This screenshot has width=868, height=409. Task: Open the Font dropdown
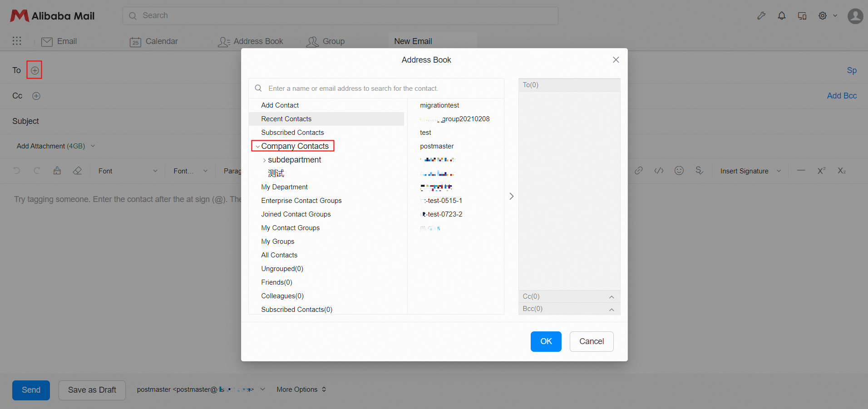(x=128, y=171)
